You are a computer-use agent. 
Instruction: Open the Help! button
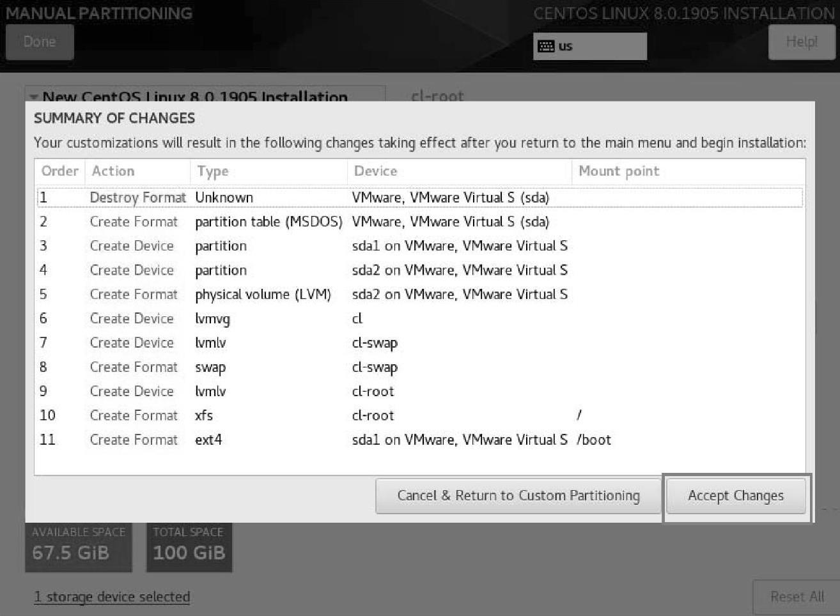click(802, 42)
